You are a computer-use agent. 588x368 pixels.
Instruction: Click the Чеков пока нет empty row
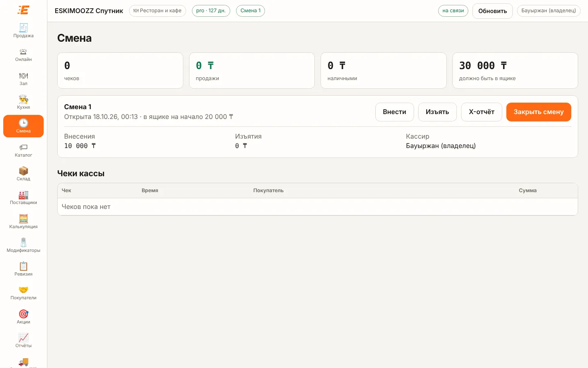pyautogui.click(x=318, y=207)
